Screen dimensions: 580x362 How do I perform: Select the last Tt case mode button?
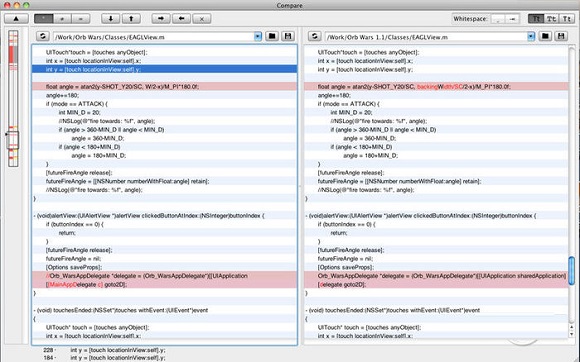[x=566, y=18]
